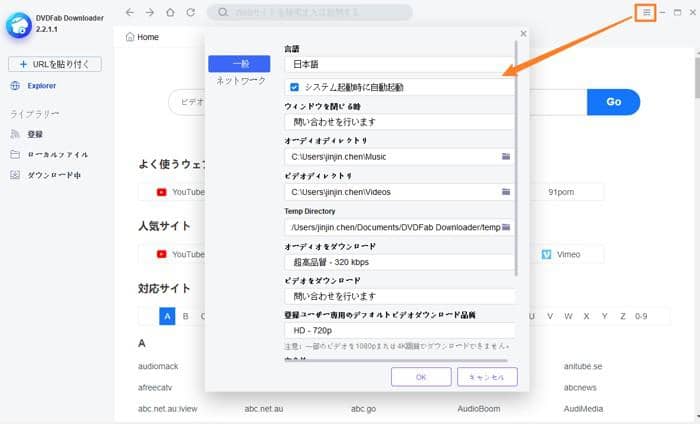Click the ローカルファイル folder icon
The image size is (700, 424).
15,154
